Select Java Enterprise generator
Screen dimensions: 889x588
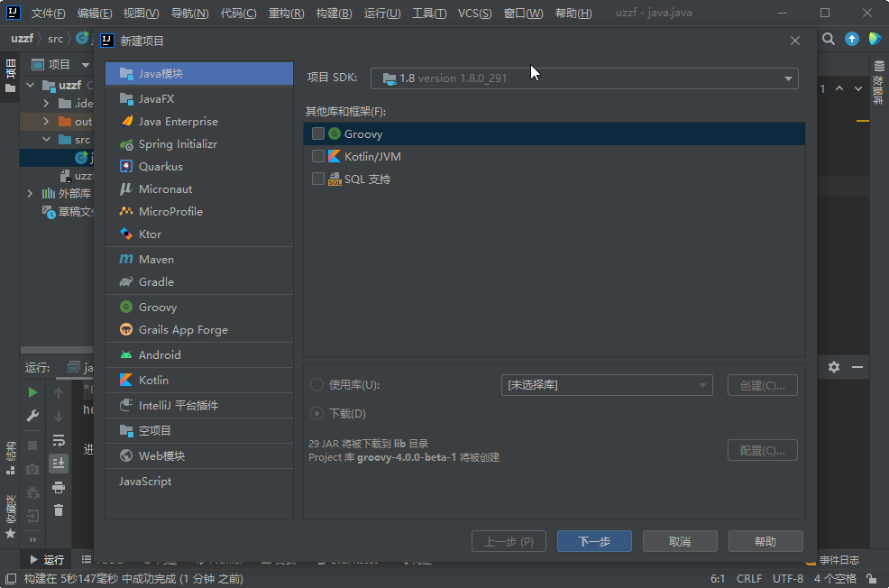[199, 122]
